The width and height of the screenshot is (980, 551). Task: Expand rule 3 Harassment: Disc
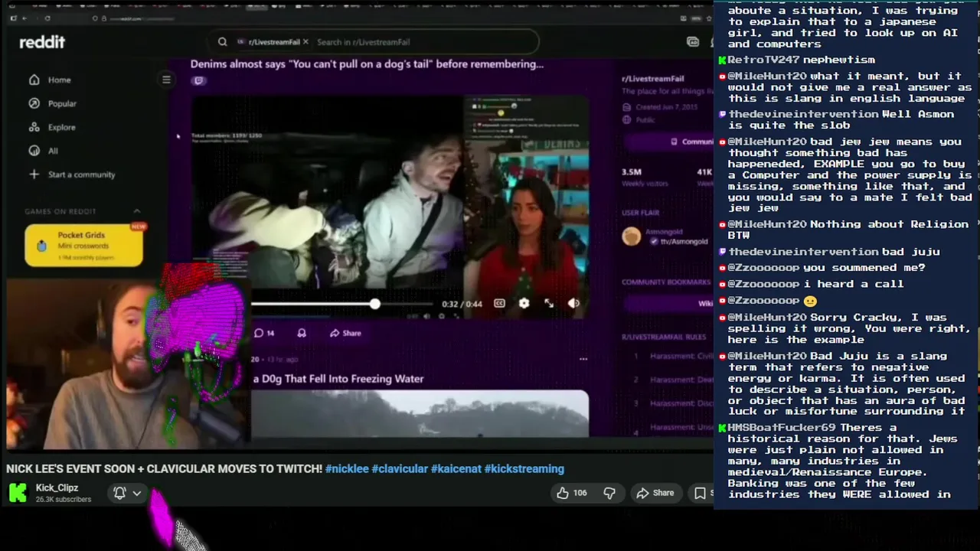click(672, 403)
